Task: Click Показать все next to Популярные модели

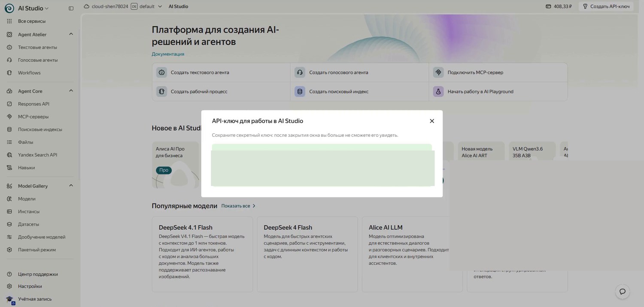Action: tap(238, 206)
